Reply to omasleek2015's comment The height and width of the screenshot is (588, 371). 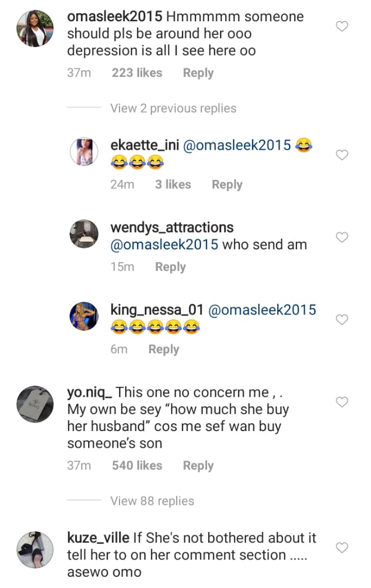(198, 73)
